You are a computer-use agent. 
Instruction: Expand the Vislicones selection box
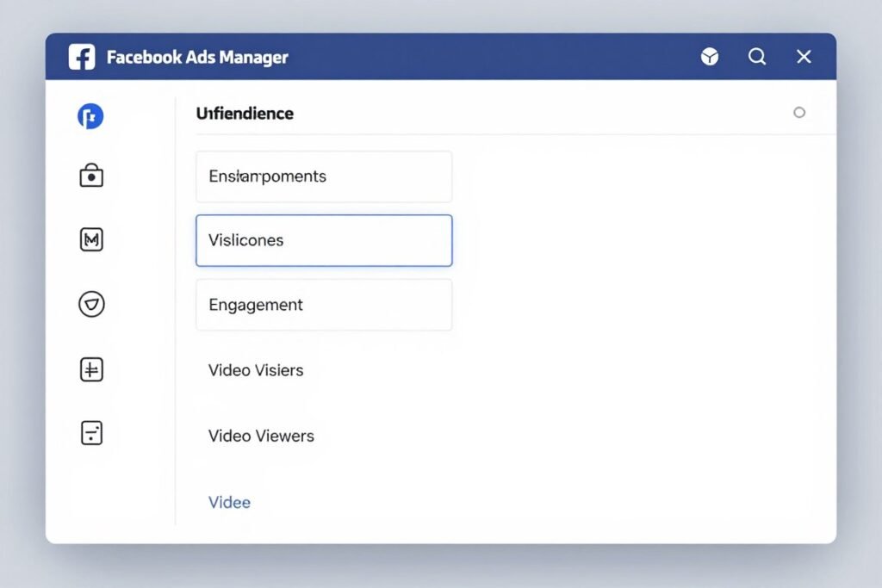pos(324,240)
